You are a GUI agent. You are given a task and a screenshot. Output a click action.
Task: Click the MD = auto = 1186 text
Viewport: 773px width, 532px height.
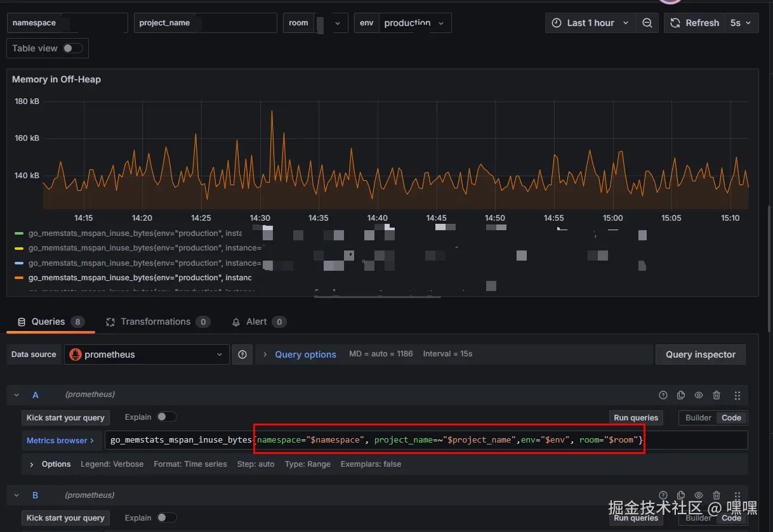pos(381,354)
